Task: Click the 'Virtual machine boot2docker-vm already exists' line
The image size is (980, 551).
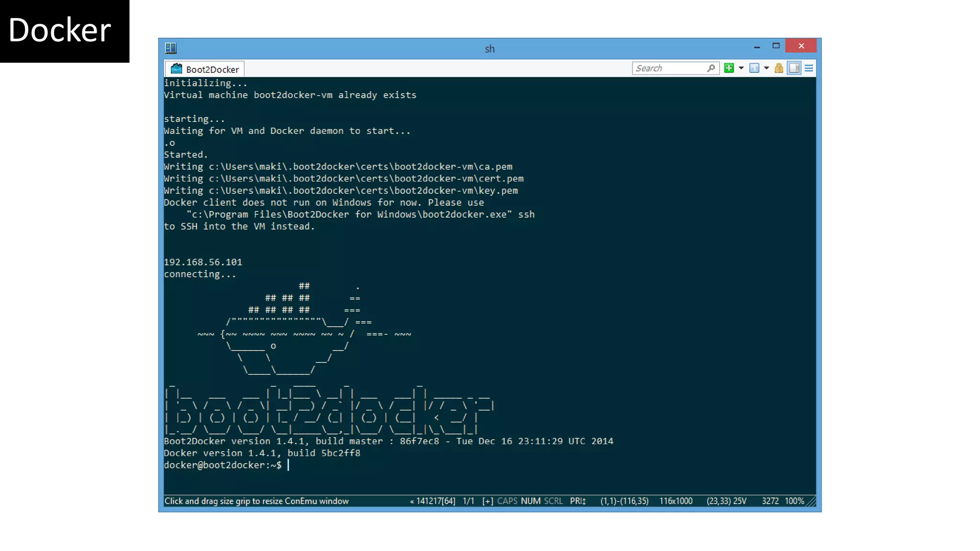Action: click(290, 95)
